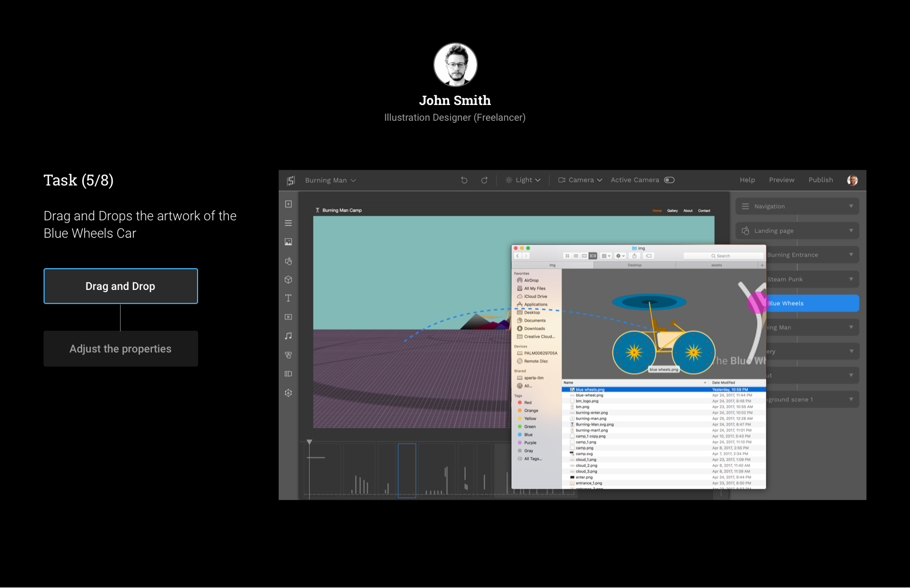This screenshot has height=588, width=910.
Task: Click the text tool icon in left sidebar
Action: 288,298
